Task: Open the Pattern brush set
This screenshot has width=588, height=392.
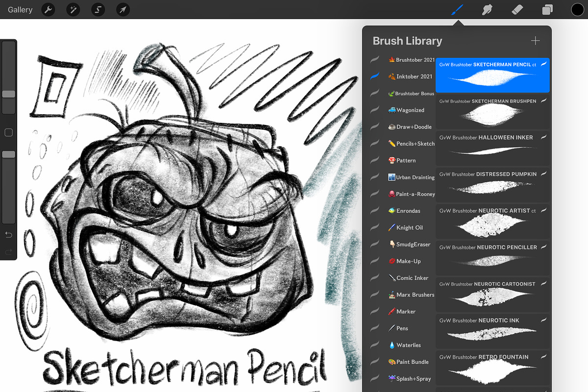Action: pos(402,160)
